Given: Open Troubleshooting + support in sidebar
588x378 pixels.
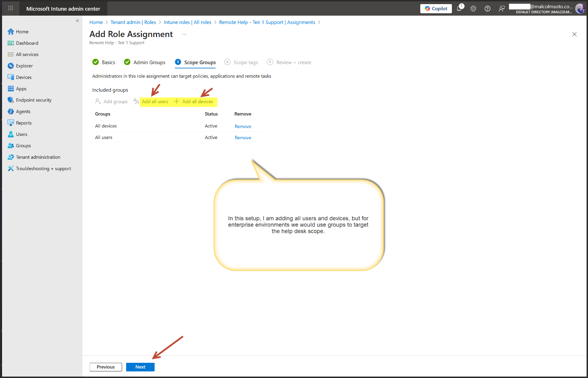Looking at the screenshot, I should click(43, 169).
